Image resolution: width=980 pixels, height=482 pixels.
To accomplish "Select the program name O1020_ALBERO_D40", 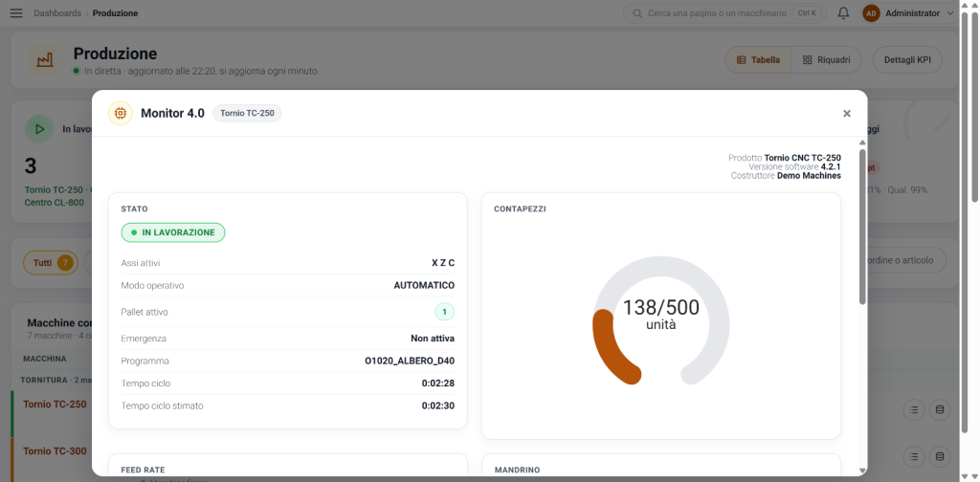I will click(x=410, y=361).
